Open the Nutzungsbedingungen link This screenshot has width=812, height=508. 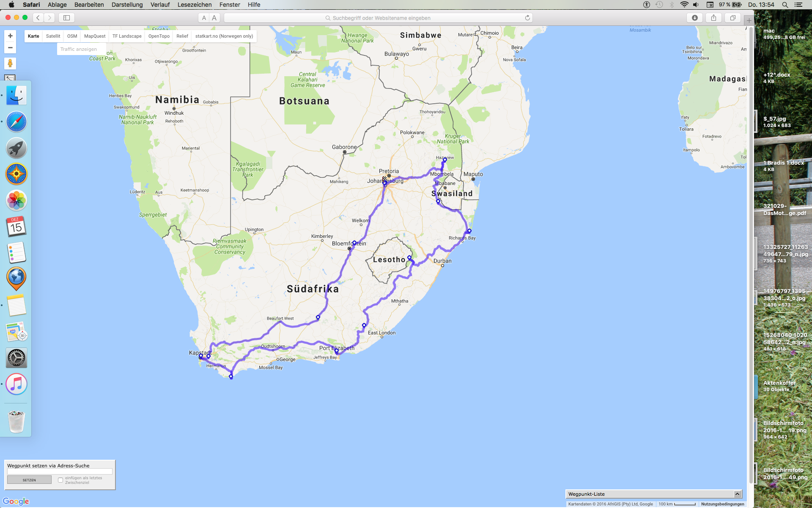pos(722,504)
